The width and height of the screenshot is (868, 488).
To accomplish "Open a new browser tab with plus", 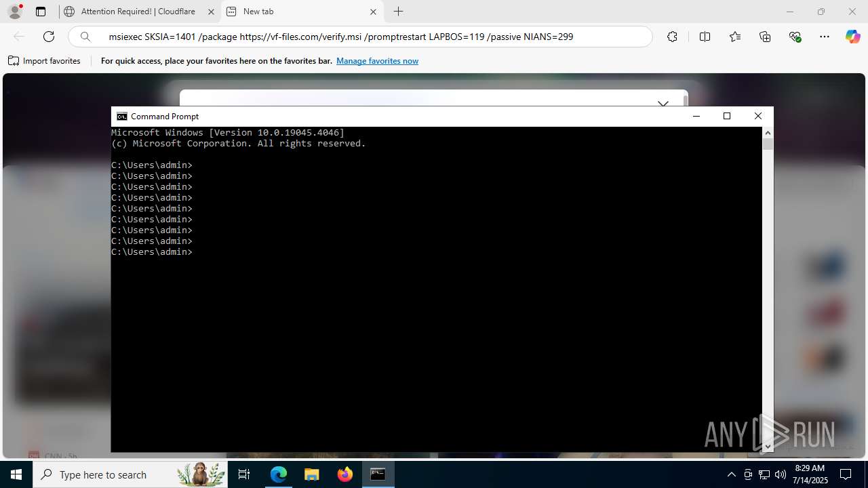I will 399,12.
